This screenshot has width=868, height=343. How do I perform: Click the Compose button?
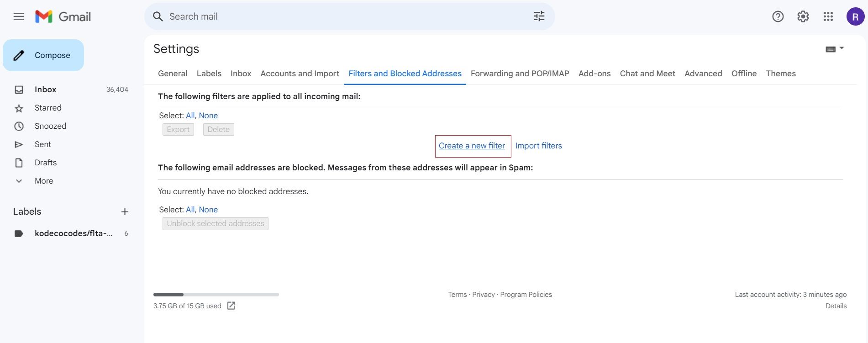tap(43, 55)
